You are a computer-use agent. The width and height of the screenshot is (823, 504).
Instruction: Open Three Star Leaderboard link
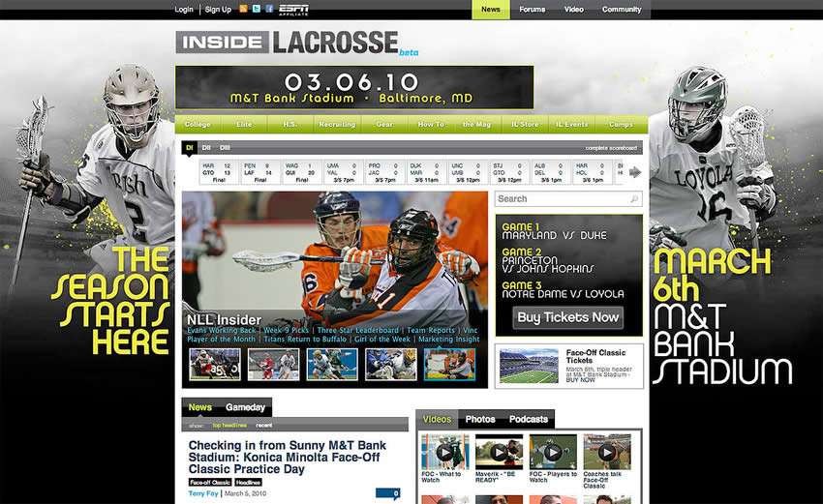357,331
